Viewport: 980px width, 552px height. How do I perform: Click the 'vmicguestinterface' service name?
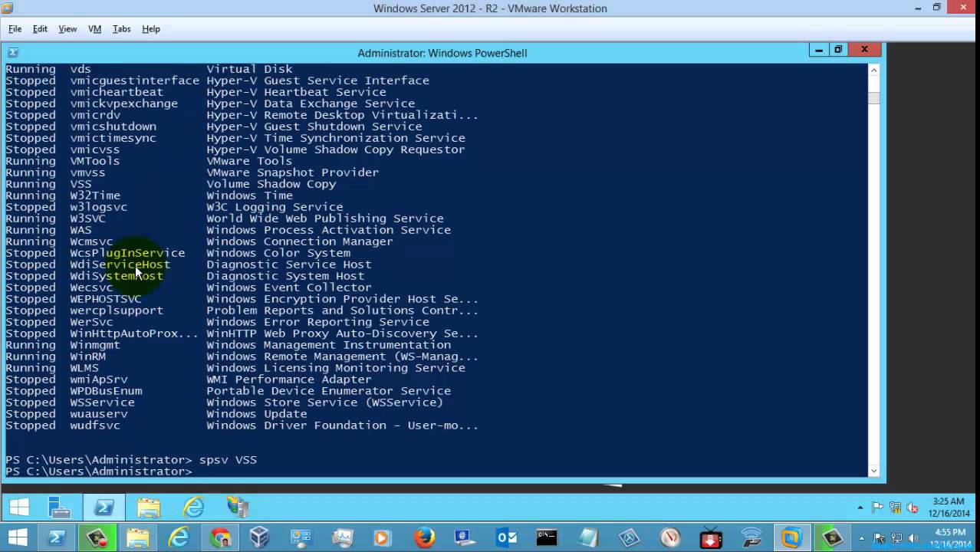tap(134, 80)
